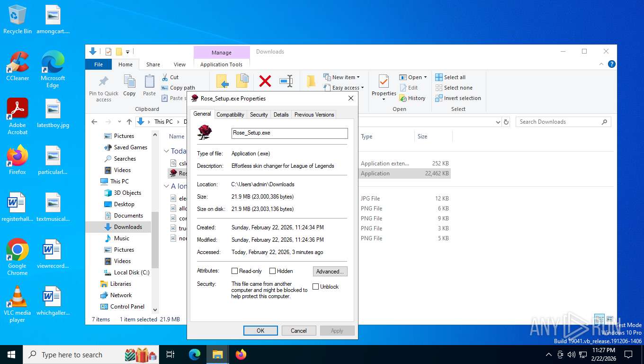Click the Up arrow navigation button
This screenshot has height=364, width=644.
(x=129, y=122)
